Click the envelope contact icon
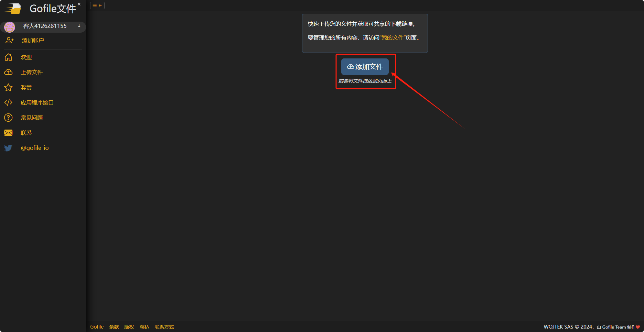The image size is (644, 332). pyautogui.click(x=8, y=133)
